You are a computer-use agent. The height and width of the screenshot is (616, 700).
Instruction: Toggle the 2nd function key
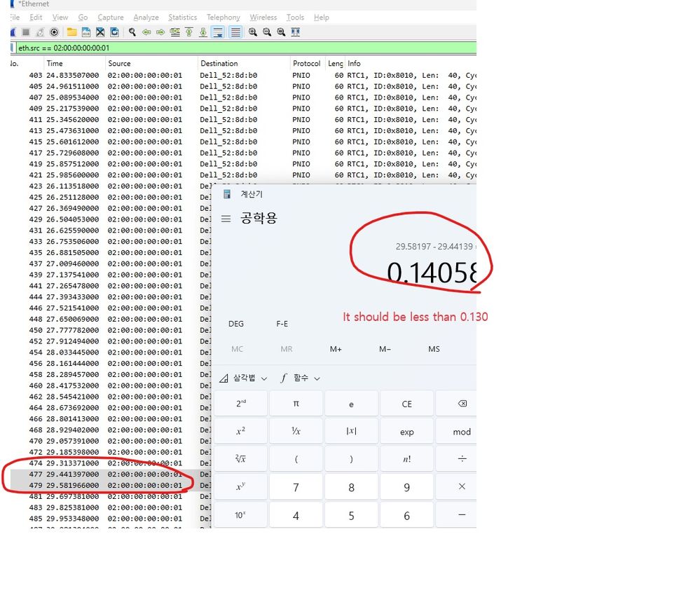point(240,404)
